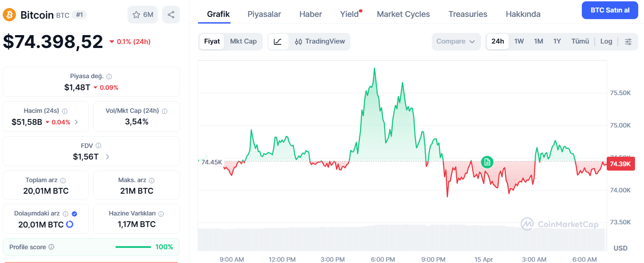Show info for FDV

click(98, 145)
